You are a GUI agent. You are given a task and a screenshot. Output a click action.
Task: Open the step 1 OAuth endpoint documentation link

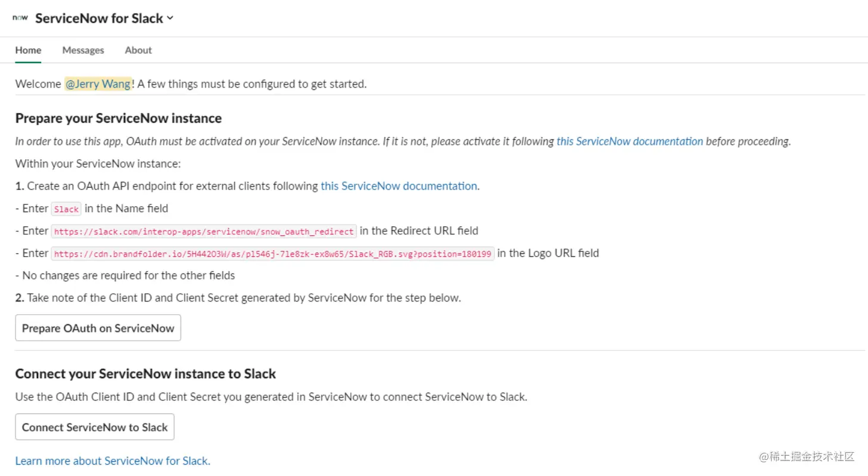pyautogui.click(x=399, y=186)
